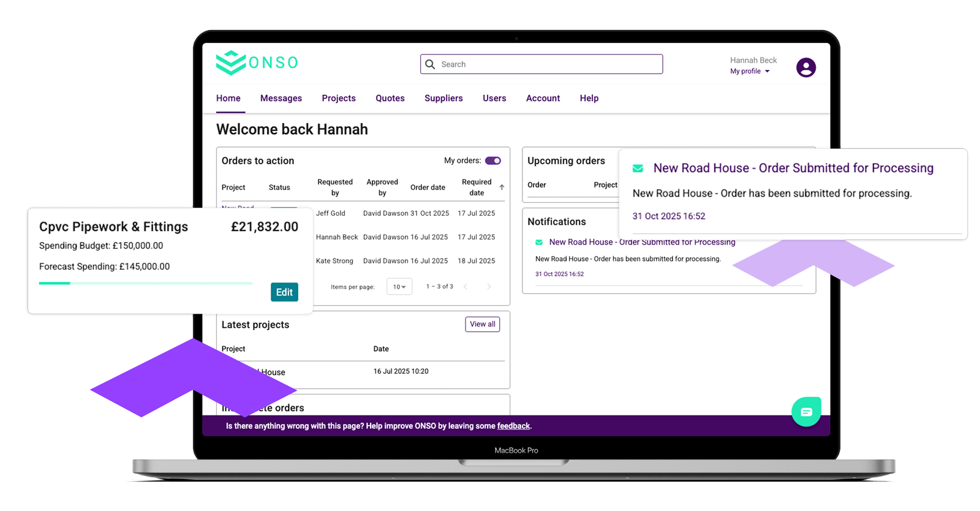This screenshot has height=511, width=980.
Task: Click into the Search field
Action: [x=541, y=64]
